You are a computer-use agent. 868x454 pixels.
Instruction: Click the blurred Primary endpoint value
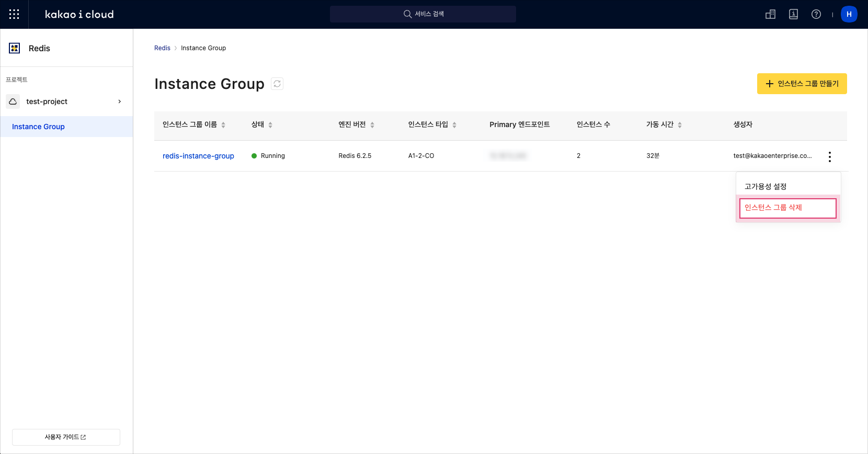(508, 156)
